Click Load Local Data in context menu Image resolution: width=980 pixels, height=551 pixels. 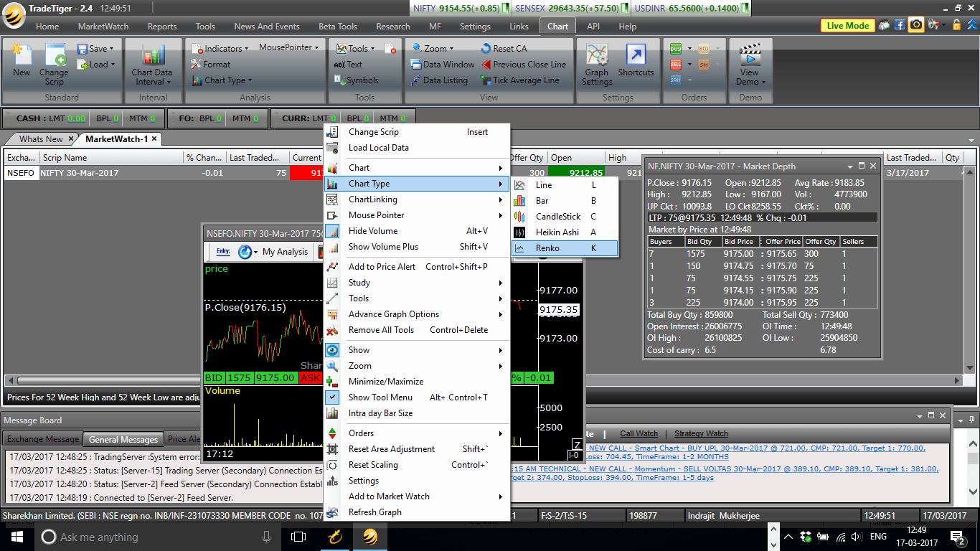coord(417,148)
